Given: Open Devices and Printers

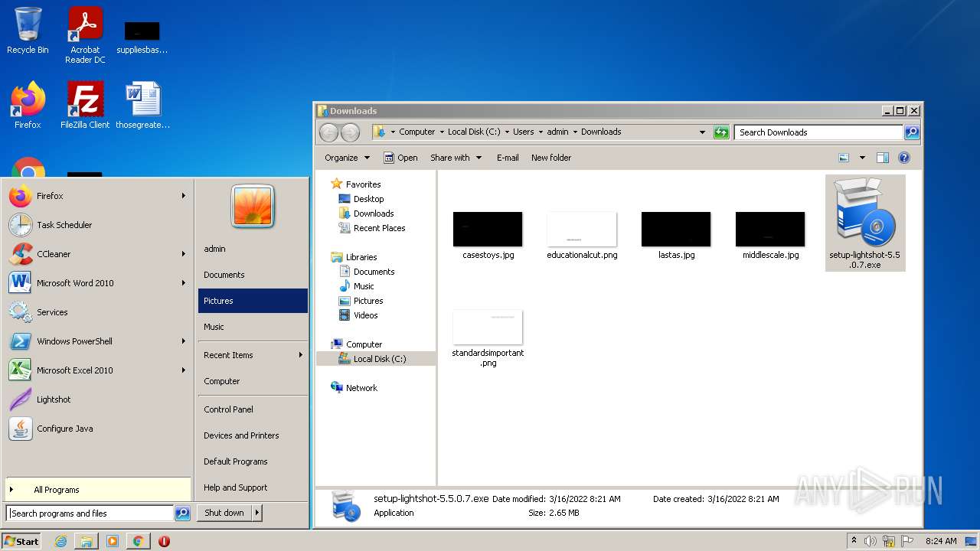Looking at the screenshot, I should click(x=253, y=435).
